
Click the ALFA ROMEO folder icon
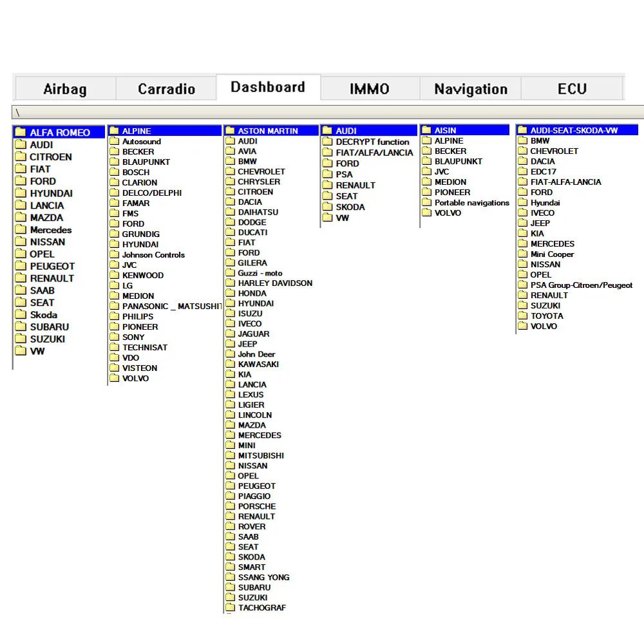click(x=21, y=132)
